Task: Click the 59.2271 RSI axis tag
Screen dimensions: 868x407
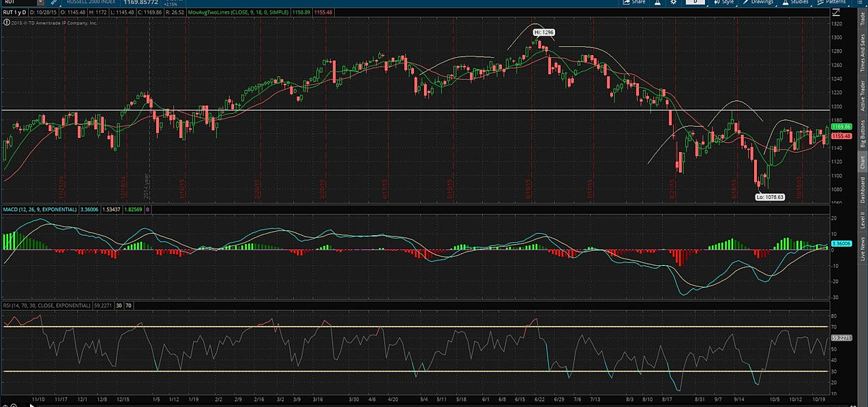Action: (841, 338)
